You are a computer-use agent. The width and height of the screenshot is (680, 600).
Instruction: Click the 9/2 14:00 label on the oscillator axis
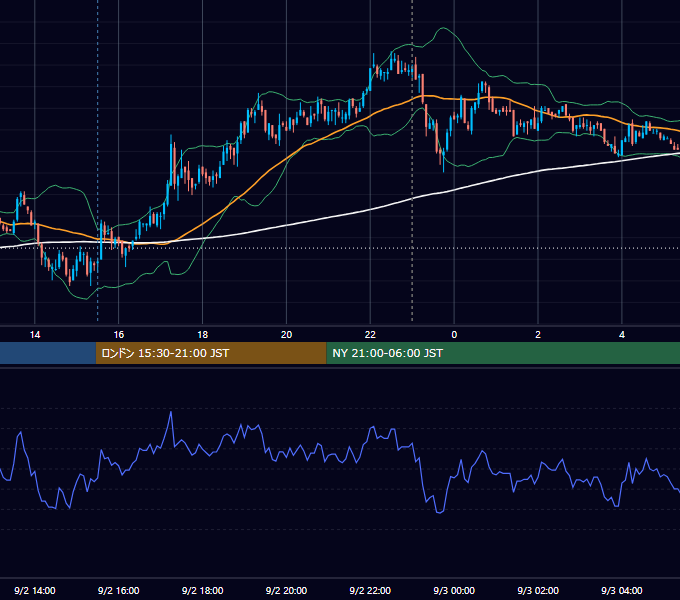point(35,590)
